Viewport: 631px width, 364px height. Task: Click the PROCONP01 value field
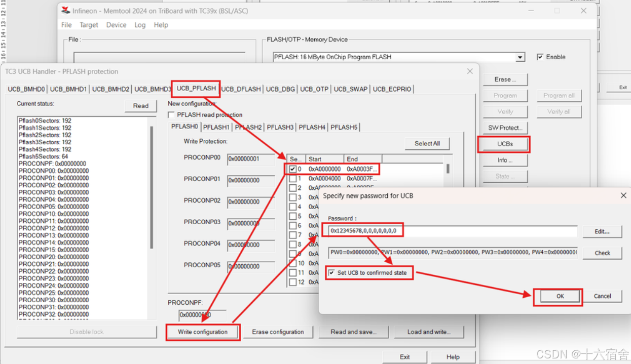tap(251, 180)
